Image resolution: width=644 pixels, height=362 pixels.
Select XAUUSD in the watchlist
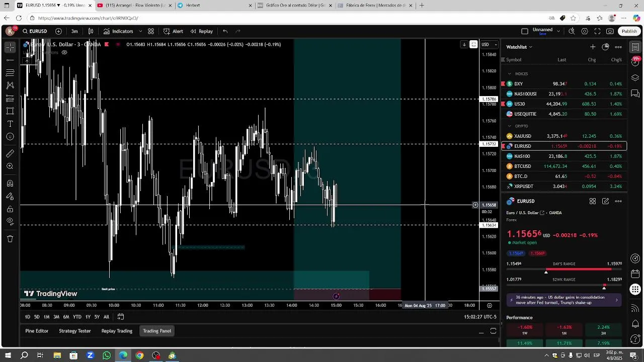click(564, 136)
